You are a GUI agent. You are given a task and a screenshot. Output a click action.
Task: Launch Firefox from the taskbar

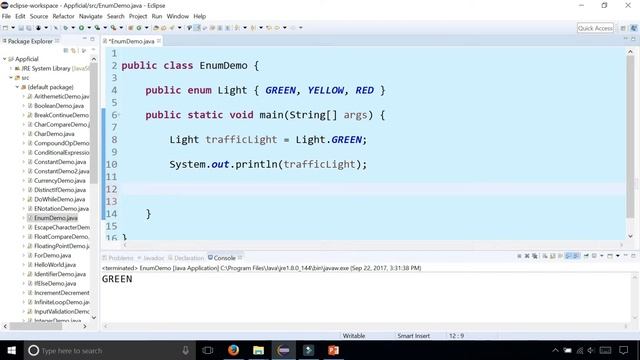coord(233,350)
